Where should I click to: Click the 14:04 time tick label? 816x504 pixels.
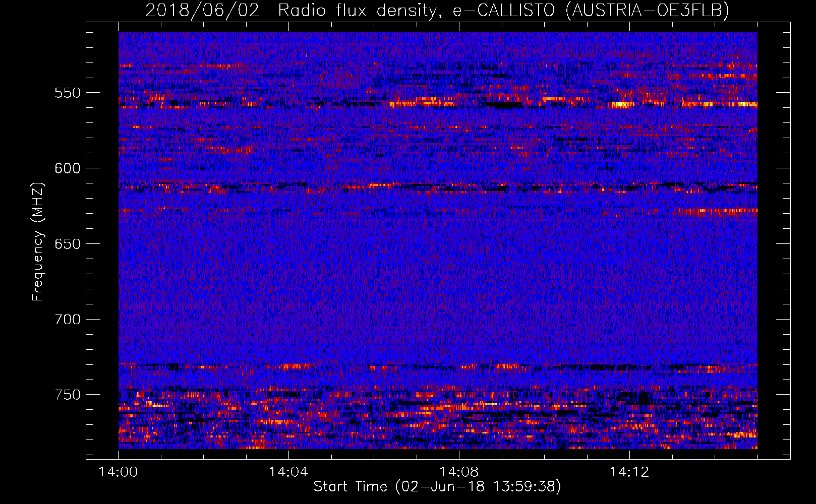pyautogui.click(x=288, y=472)
